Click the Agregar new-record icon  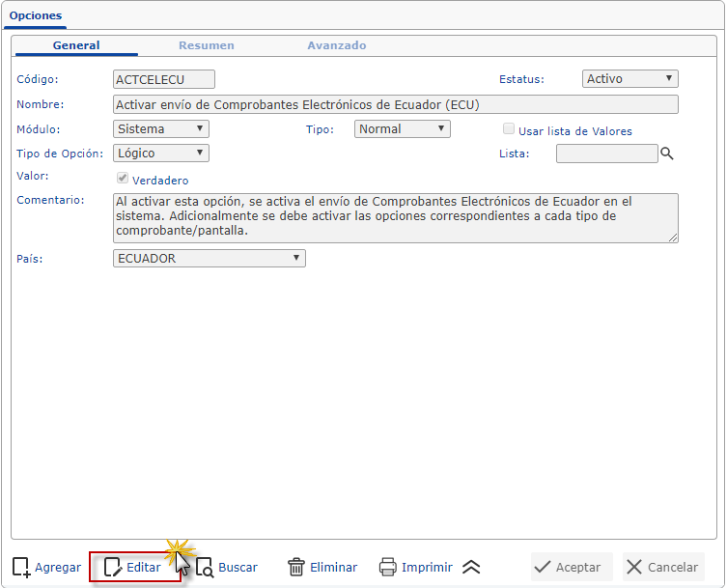click(21, 567)
